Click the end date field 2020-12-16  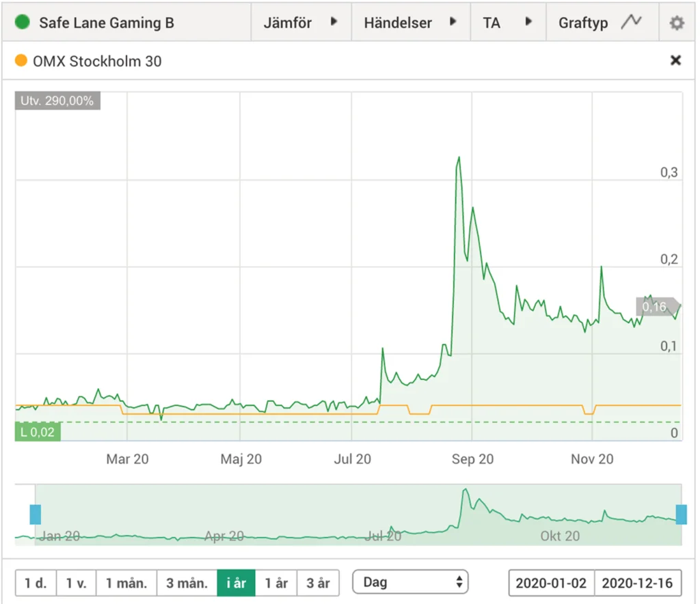pyautogui.click(x=638, y=583)
